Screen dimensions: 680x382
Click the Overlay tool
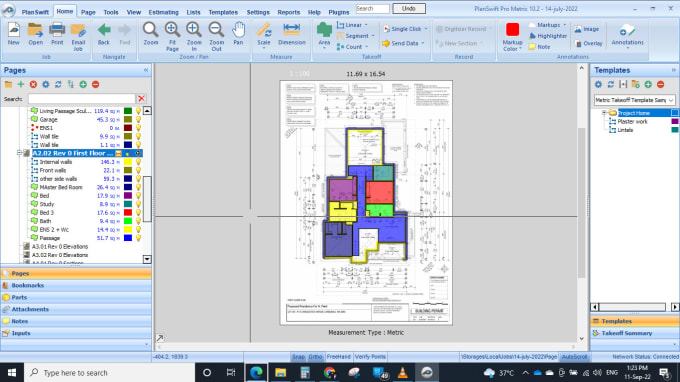(x=588, y=43)
